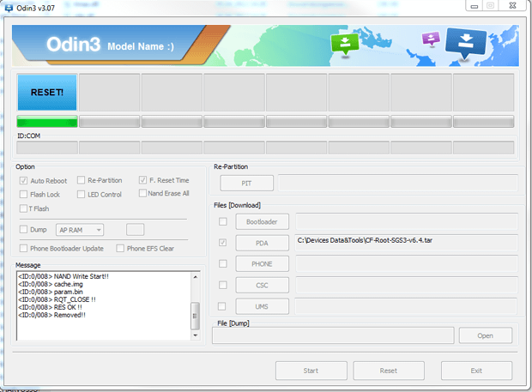Check the UMS file checkbox

click(221, 306)
